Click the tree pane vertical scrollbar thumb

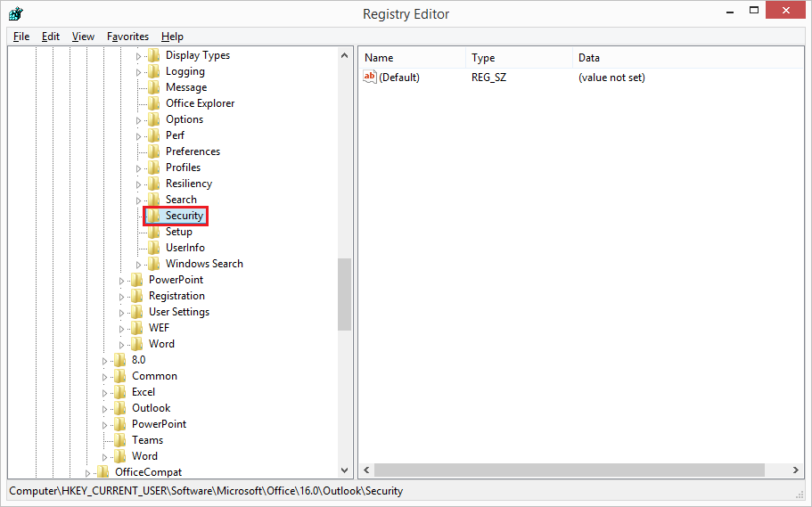[x=344, y=294]
